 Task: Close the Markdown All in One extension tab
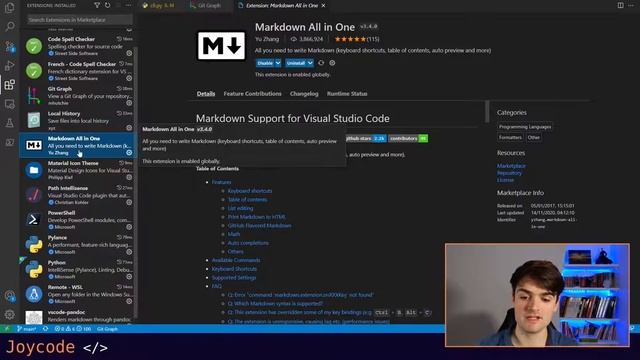click(323, 5)
